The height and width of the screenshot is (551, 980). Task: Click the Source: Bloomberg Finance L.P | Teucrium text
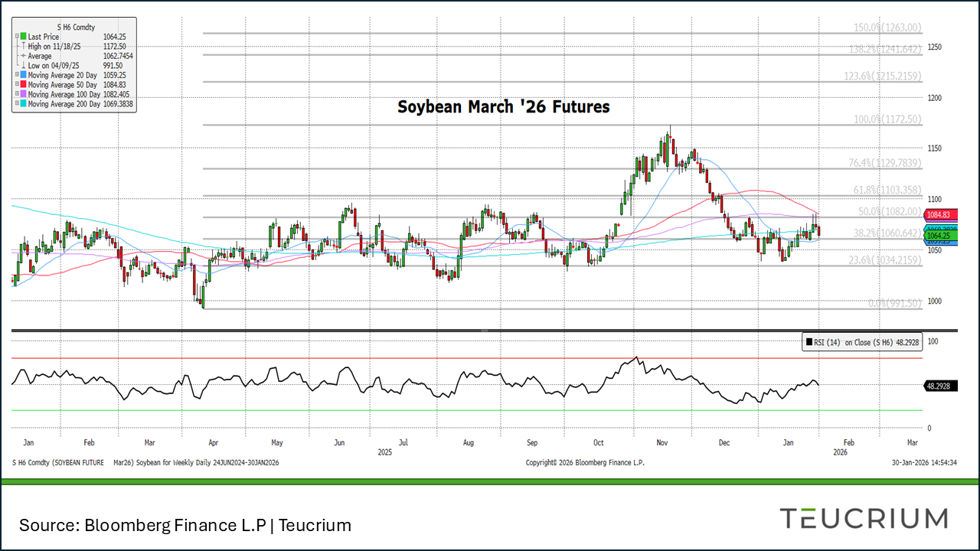tap(186, 526)
